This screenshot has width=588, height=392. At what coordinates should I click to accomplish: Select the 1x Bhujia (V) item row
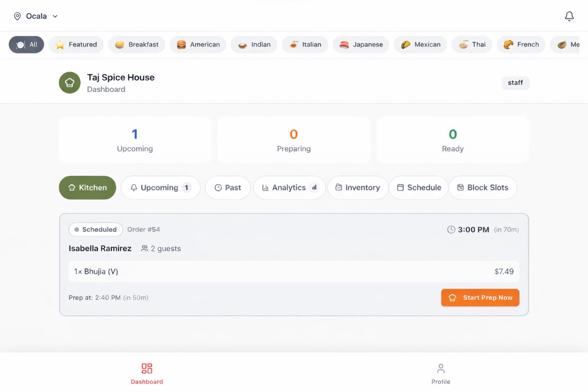coord(293,271)
